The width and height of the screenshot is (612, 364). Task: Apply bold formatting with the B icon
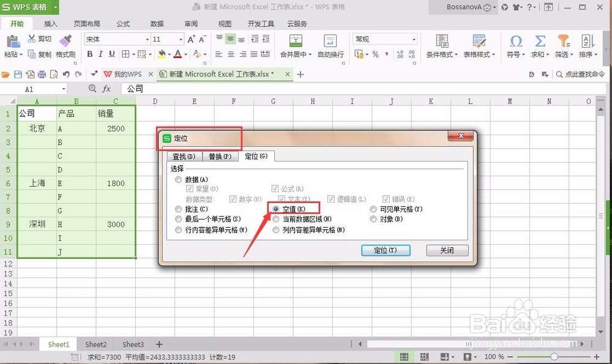[x=90, y=55]
